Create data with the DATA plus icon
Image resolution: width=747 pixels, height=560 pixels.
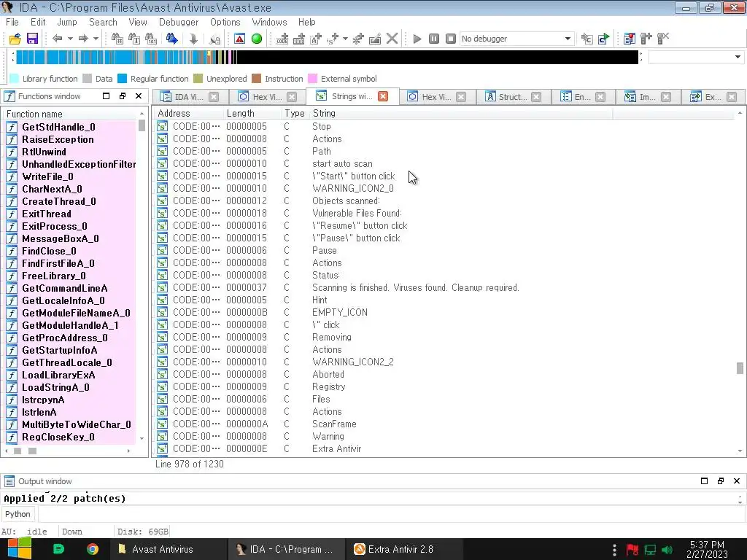pos(298,39)
